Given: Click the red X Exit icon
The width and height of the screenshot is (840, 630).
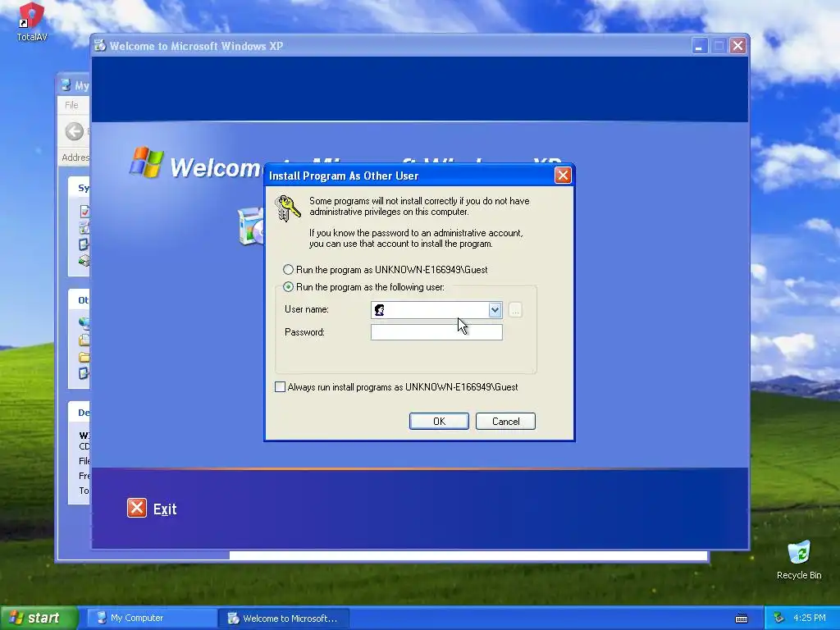Looking at the screenshot, I should 137,508.
